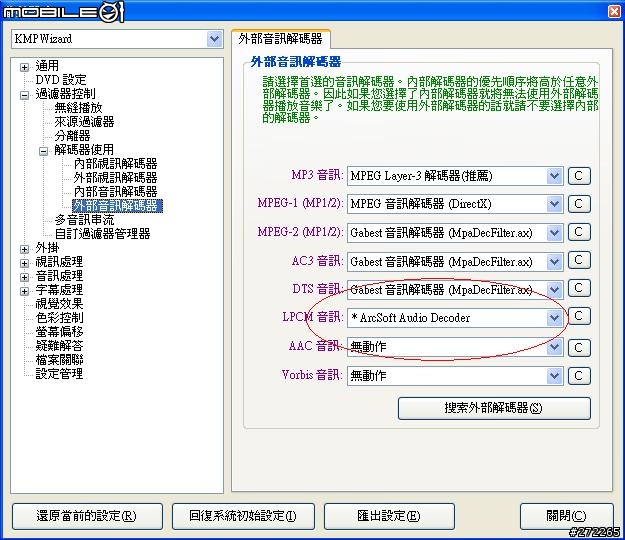Screen dimensions: 625x540
Task: Select 分離器 tree item
Action: pyautogui.click(x=72, y=135)
